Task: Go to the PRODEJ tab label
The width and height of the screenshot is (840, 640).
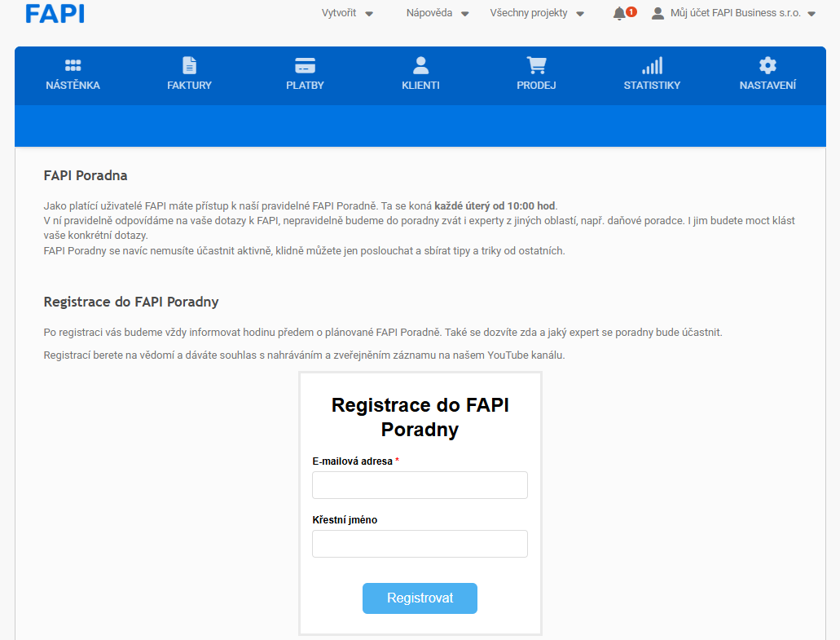Action: pos(536,86)
